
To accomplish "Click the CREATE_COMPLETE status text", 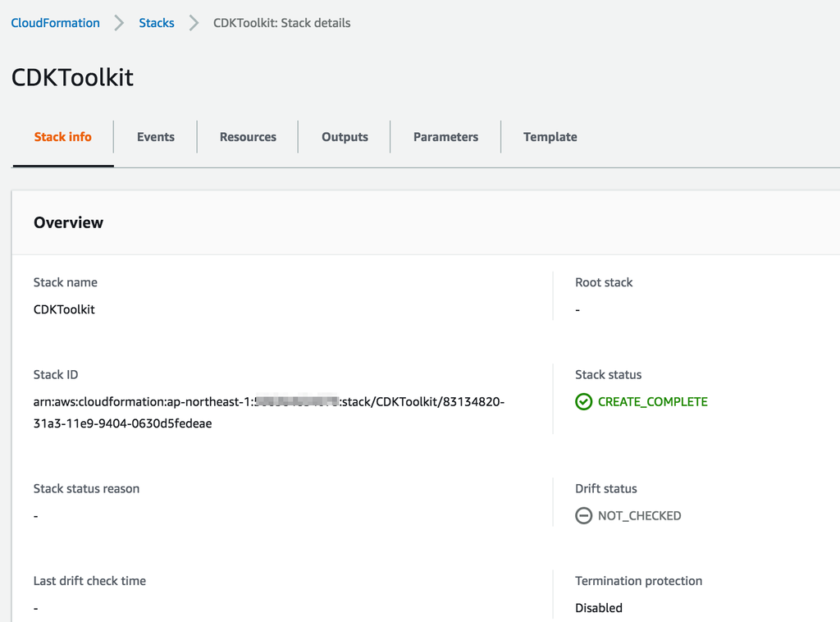I will [652, 402].
